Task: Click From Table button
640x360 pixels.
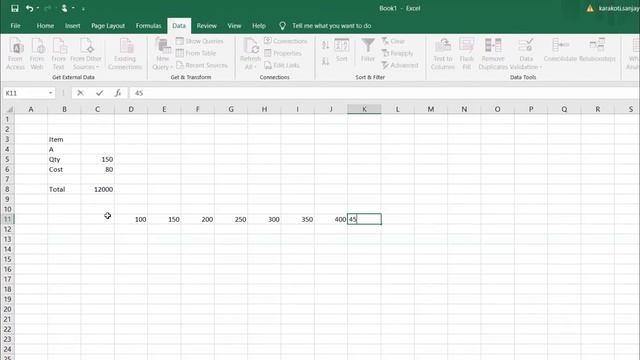Action: [x=196, y=53]
